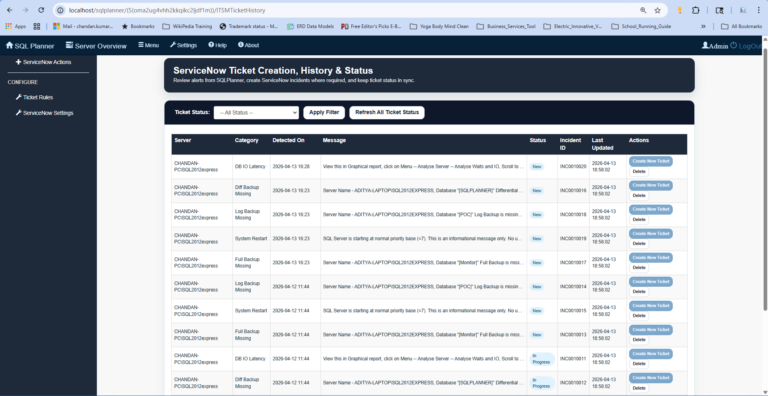
Task: Expand ServiceNow Actions plus icon in sidebar
Action: (19, 62)
